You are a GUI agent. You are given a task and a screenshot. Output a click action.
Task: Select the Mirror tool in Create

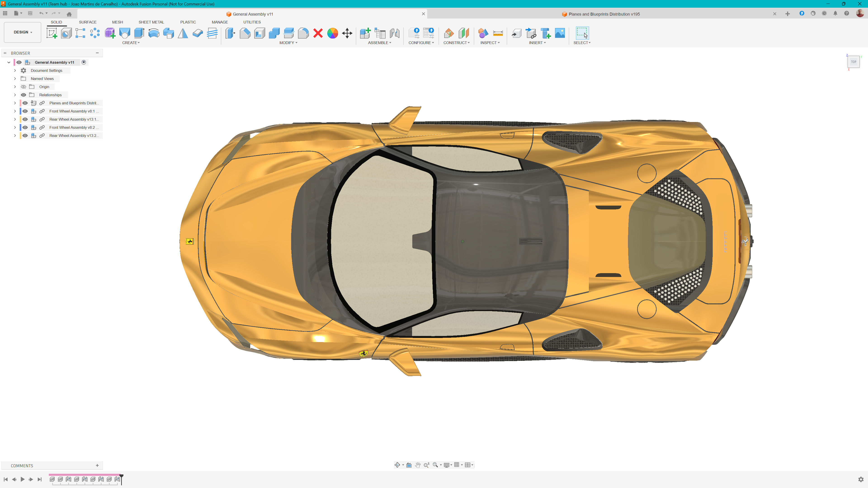click(183, 33)
